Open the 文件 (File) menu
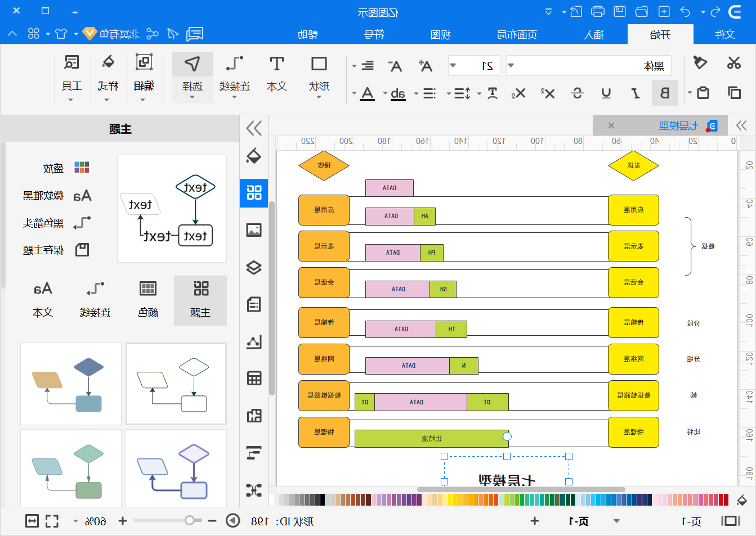756x536 pixels. [x=725, y=34]
